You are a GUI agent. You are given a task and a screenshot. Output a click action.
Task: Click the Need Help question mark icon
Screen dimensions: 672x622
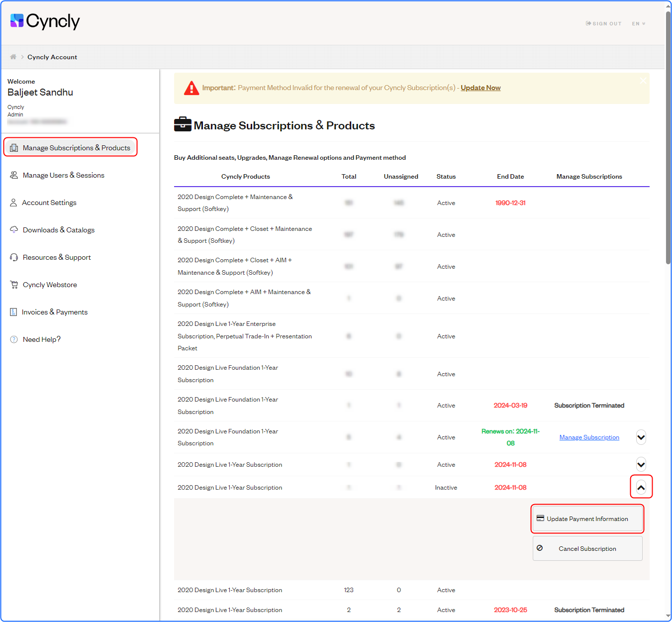click(14, 339)
